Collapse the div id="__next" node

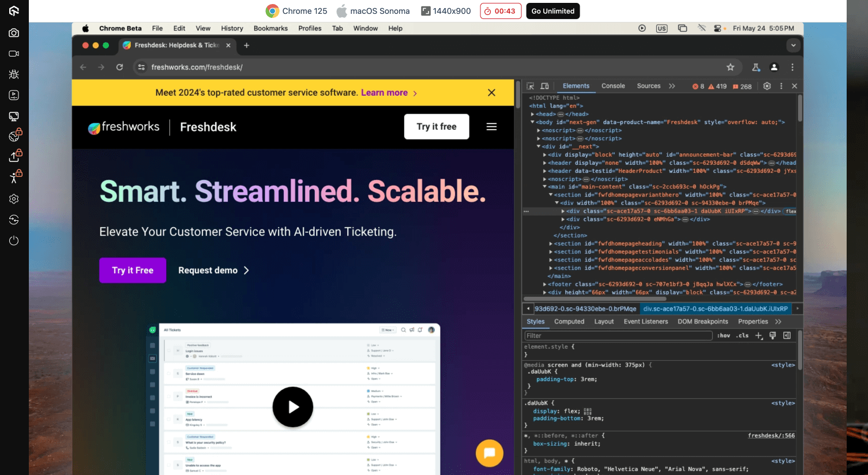pyautogui.click(x=538, y=146)
